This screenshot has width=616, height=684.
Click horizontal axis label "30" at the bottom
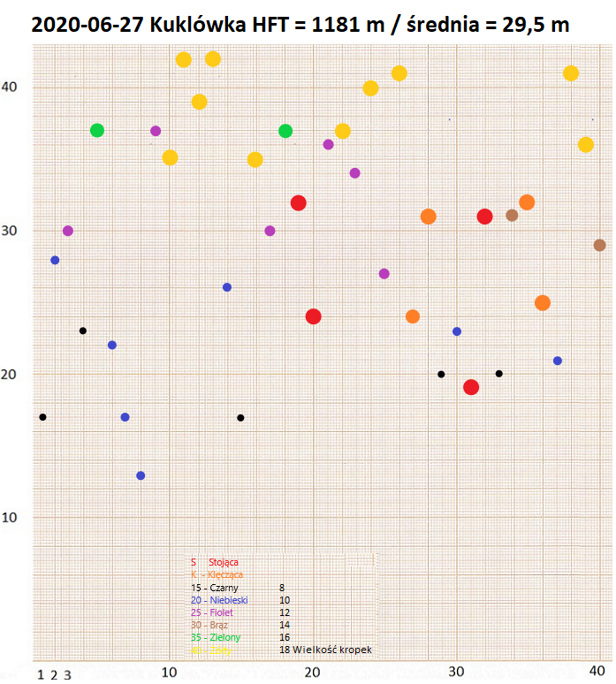(x=456, y=672)
